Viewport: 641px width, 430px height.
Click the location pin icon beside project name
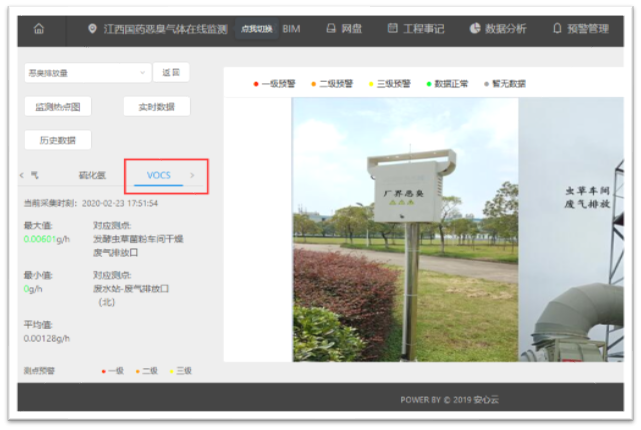tap(92, 28)
